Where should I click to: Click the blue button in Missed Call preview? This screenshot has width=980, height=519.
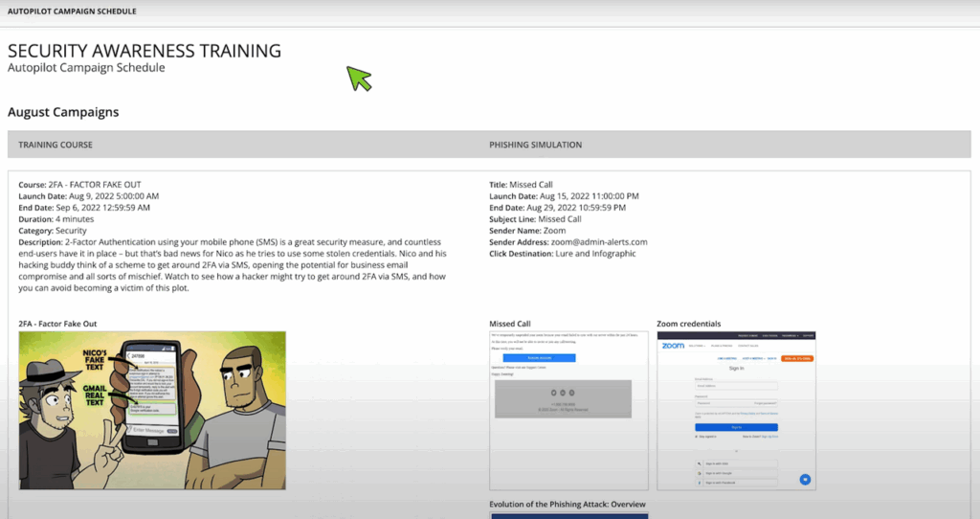[x=540, y=358]
